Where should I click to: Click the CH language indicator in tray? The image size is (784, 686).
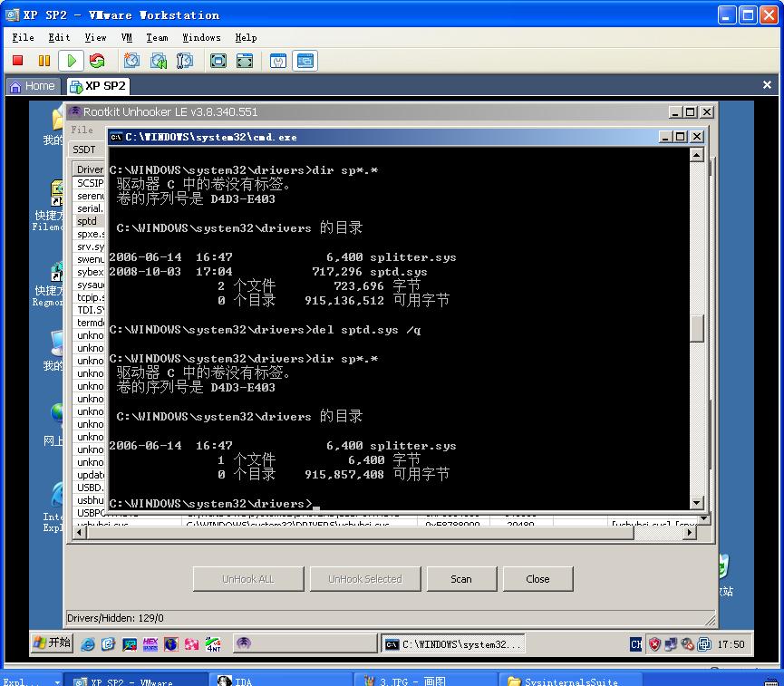[635, 644]
